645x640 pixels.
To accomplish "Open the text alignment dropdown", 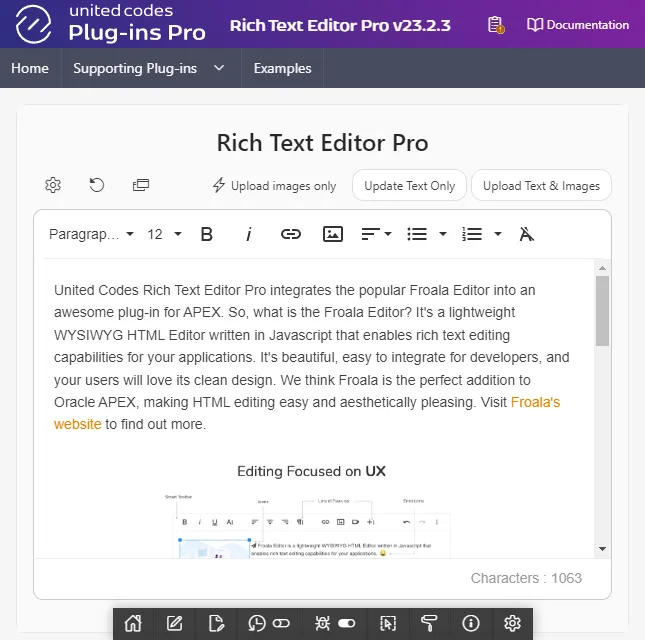I will 376,234.
